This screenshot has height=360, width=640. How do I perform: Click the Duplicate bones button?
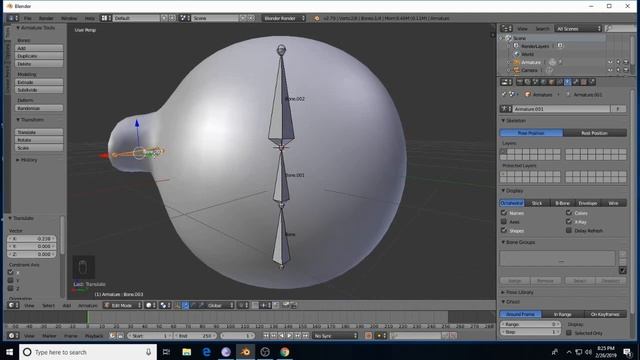click(x=39, y=56)
